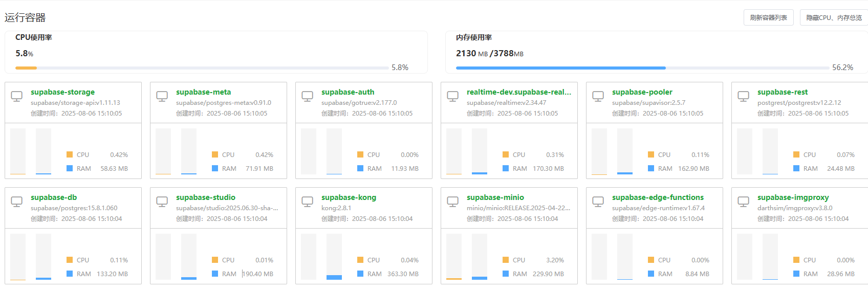Click the monitor icon of supabase-pooler
This screenshot has height=291, width=868.
tap(598, 96)
